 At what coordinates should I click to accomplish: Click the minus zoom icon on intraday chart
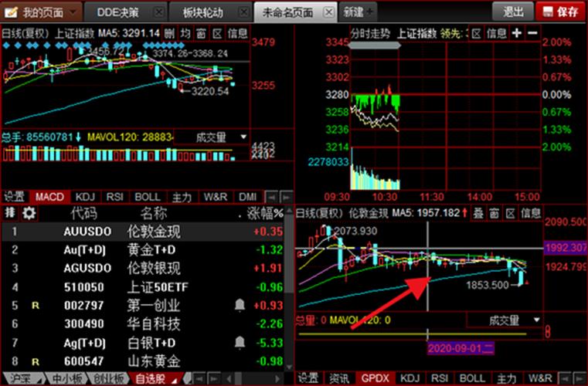point(533,33)
